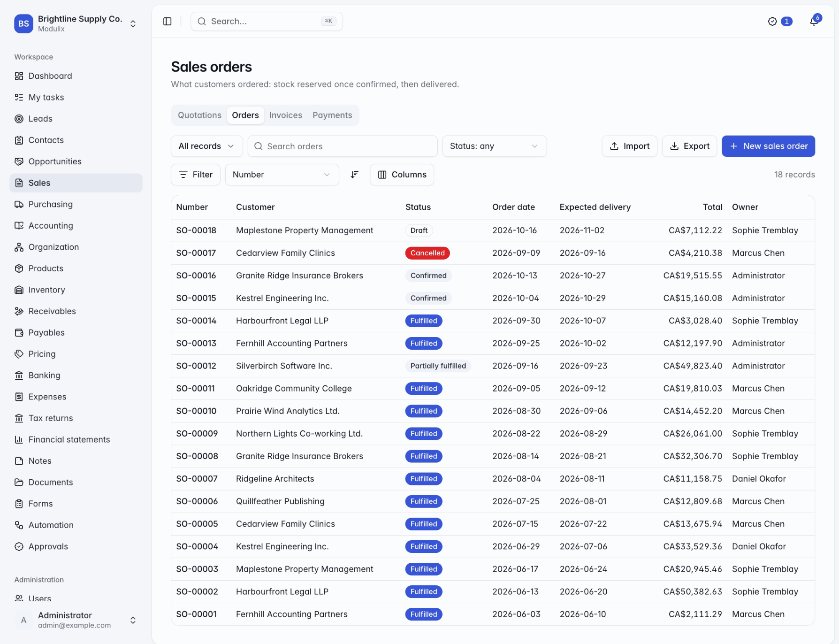Click the Import button
839x644 pixels.
click(x=629, y=146)
